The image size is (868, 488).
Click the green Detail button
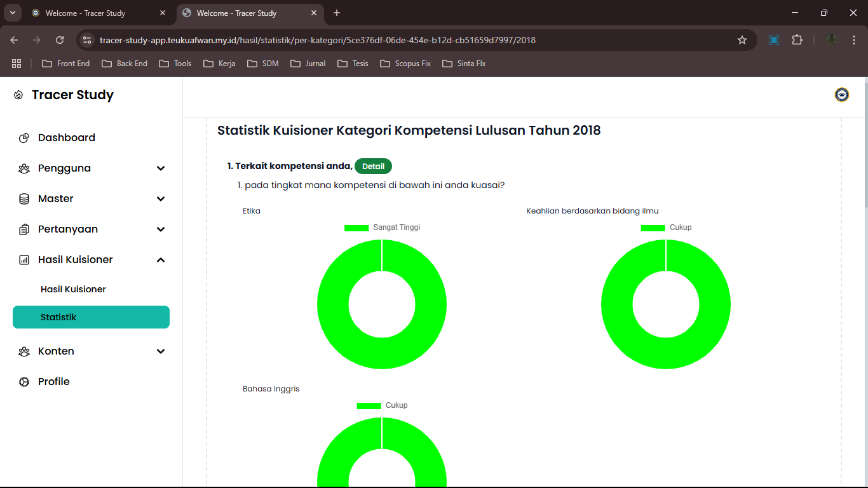(x=373, y=166)
